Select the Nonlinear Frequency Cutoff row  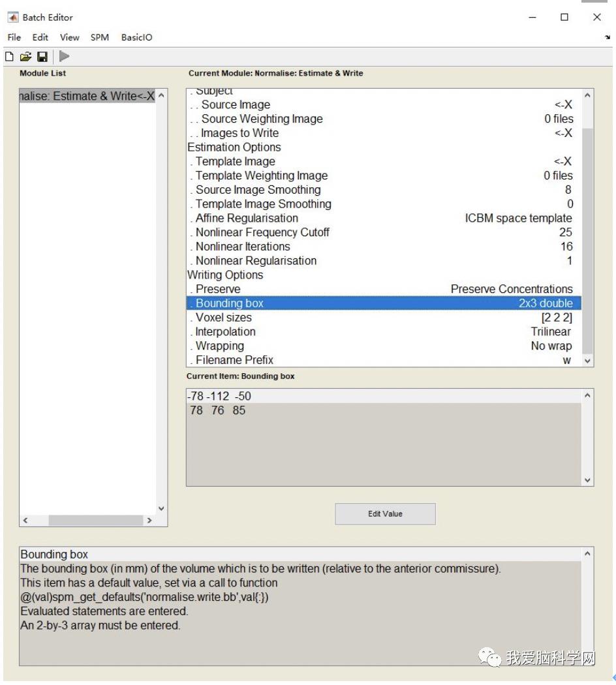tap(384, 232)
